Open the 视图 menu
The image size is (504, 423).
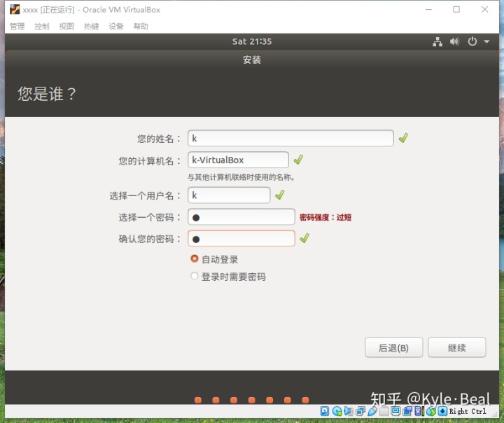point(66,26)
